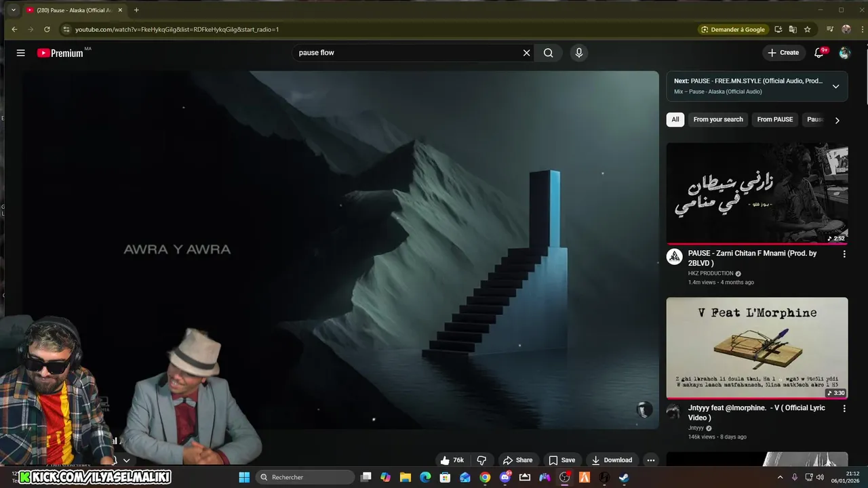Select the From your search chip
The width and height of the screenshot is (868, 488).
point(718,119)
